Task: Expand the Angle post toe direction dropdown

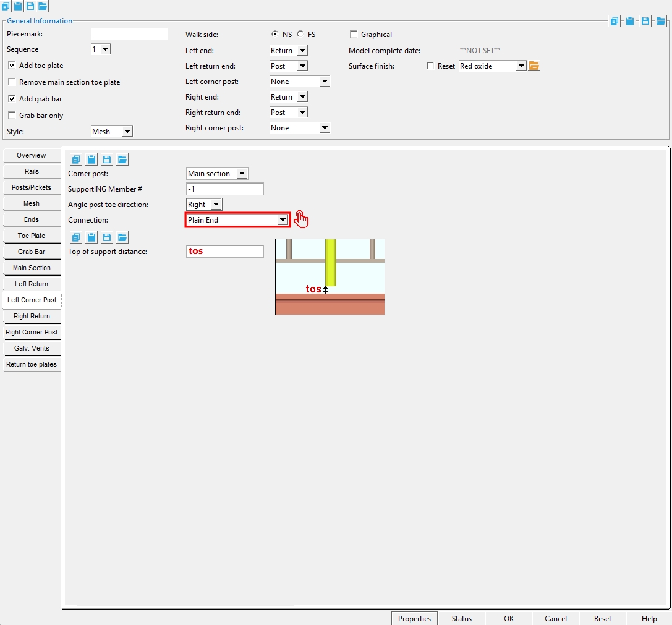Action: 216,204
